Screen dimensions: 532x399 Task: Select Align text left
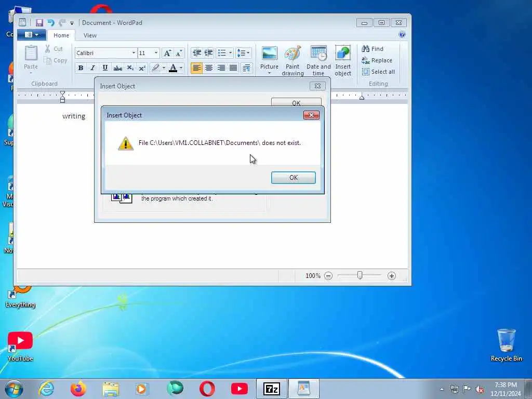(196, 68)
